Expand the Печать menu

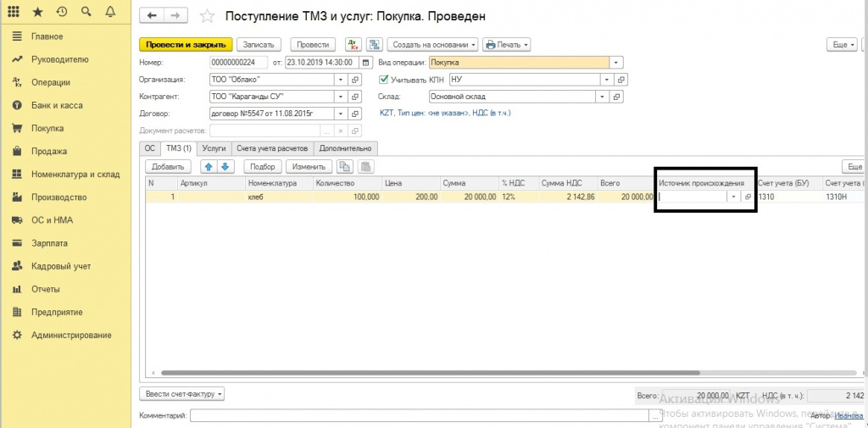tap(507, 45)
